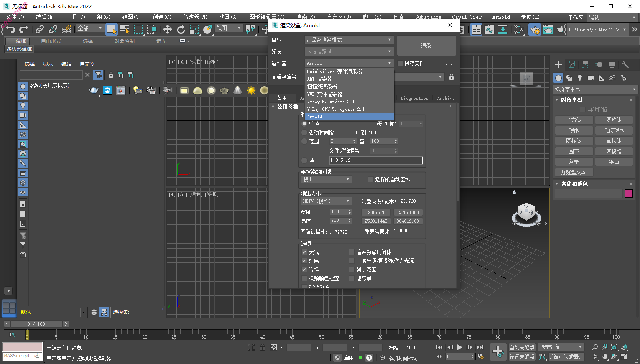Viewport: 640px width, 364px height.
Task: Open the Render Setup teapot icon
Action: [534, 29]
